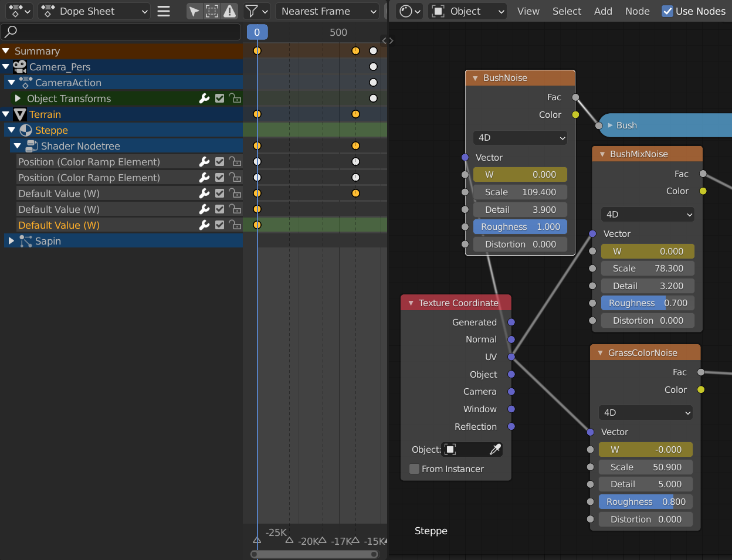732x560 pixels.
Task: Click the magnifier icon in the channel search
Action: (11, 32)
